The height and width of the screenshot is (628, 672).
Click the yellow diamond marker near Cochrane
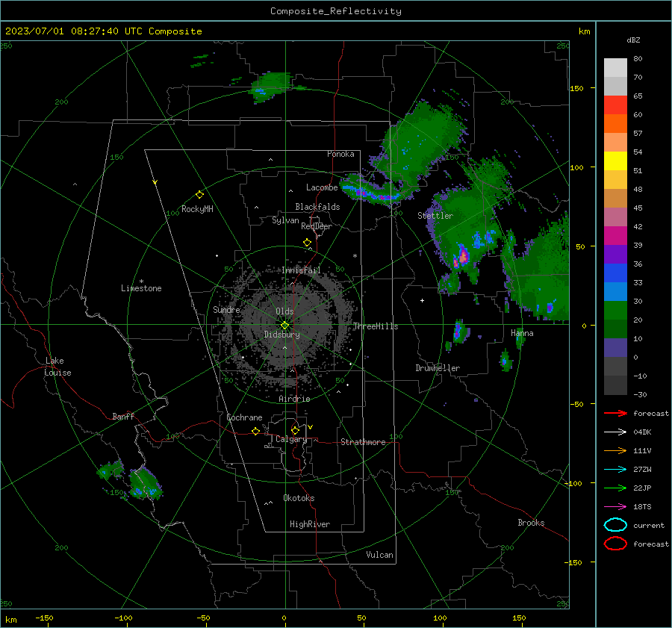(256, 432)
